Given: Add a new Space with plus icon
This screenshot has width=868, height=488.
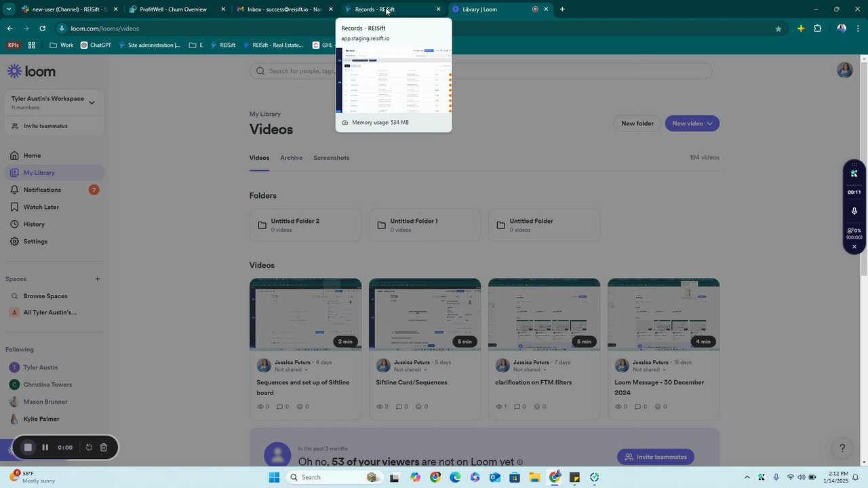Looking at the screenshot, I should pyautogui.click(x=97, y=279).
